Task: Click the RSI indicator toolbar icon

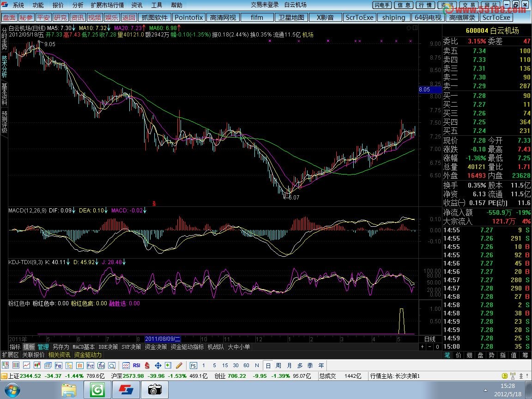Action: point(137,365)
